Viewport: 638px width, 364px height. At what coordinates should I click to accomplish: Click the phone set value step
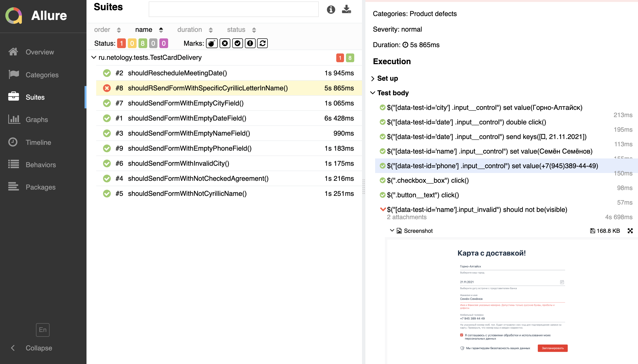506,166
